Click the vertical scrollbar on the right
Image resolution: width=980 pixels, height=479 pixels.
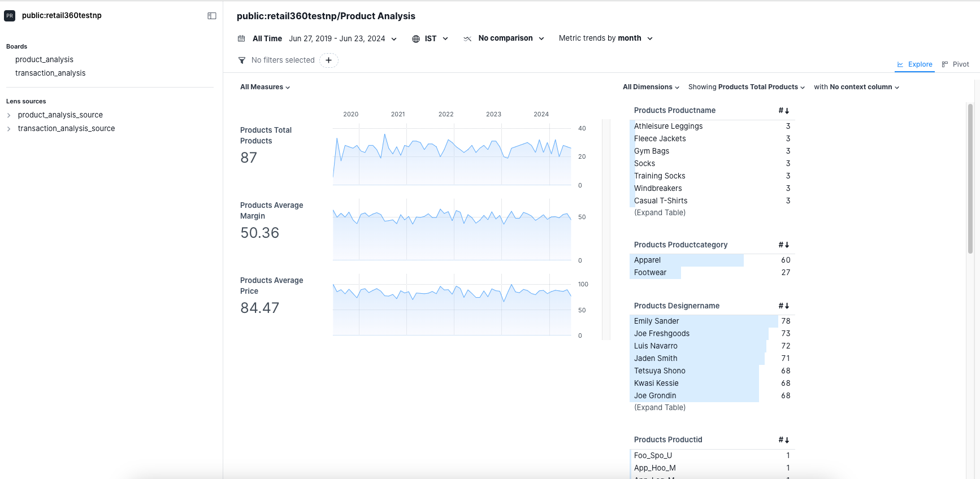click(970, 178)
